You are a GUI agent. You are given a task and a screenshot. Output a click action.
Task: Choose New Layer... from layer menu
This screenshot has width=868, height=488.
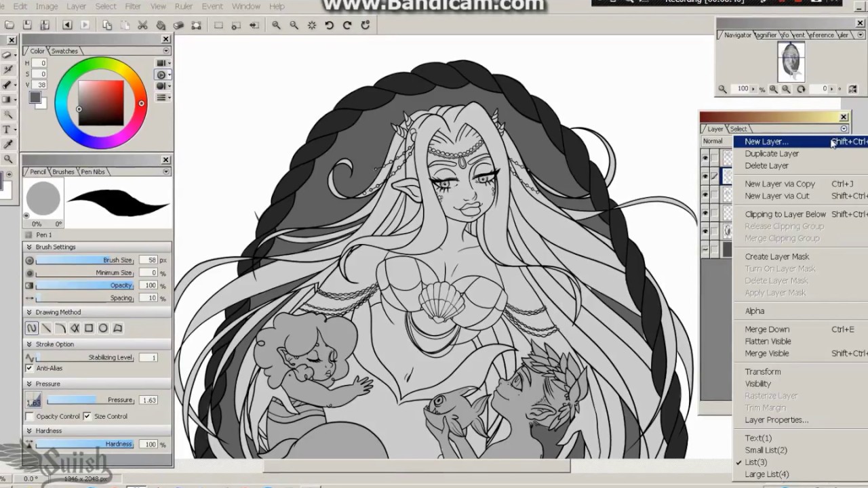click(x=766, y=142)
